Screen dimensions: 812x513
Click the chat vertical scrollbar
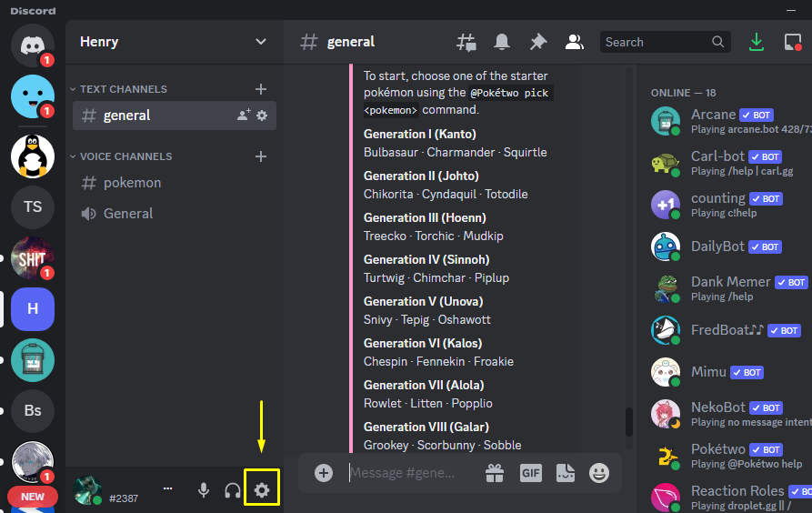[629, 422]
